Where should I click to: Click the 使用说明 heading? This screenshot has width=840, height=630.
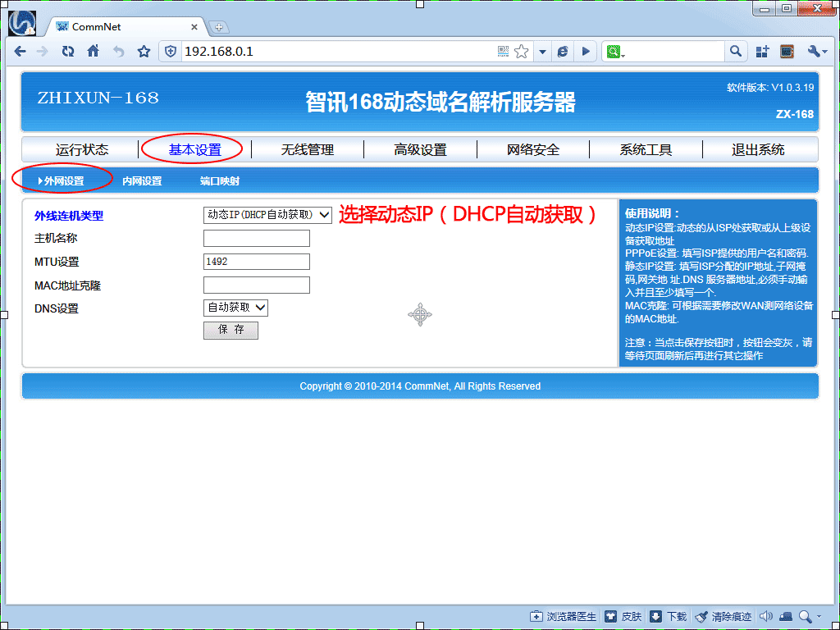[x=652, y=213]
